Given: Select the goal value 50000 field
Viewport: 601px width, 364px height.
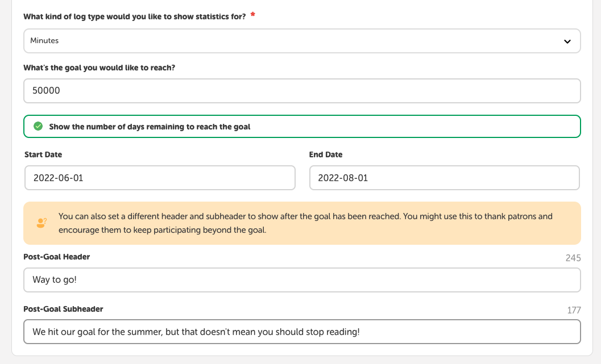Looking at the screenshot, I should pyautogui.click(x=301, y=90).
